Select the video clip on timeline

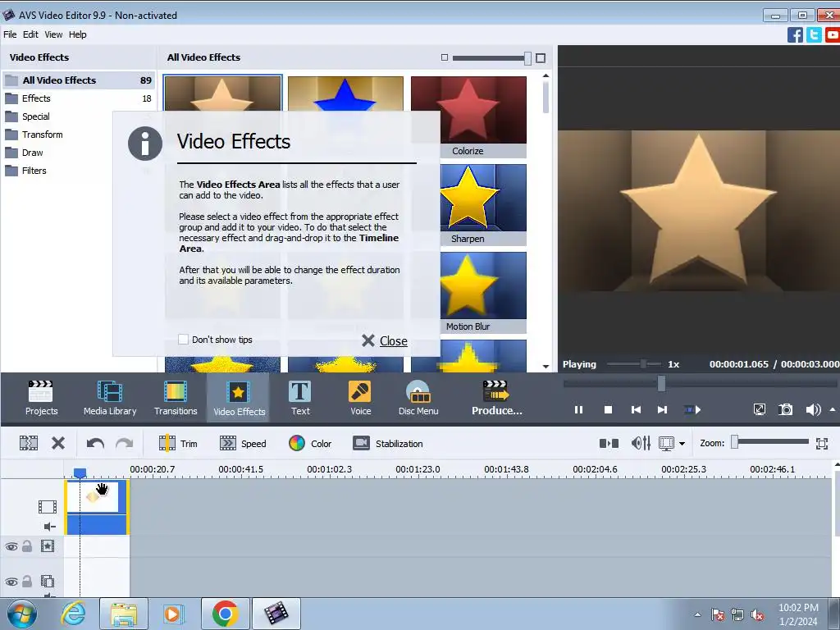pyautogui.click(x=97, y=507)
